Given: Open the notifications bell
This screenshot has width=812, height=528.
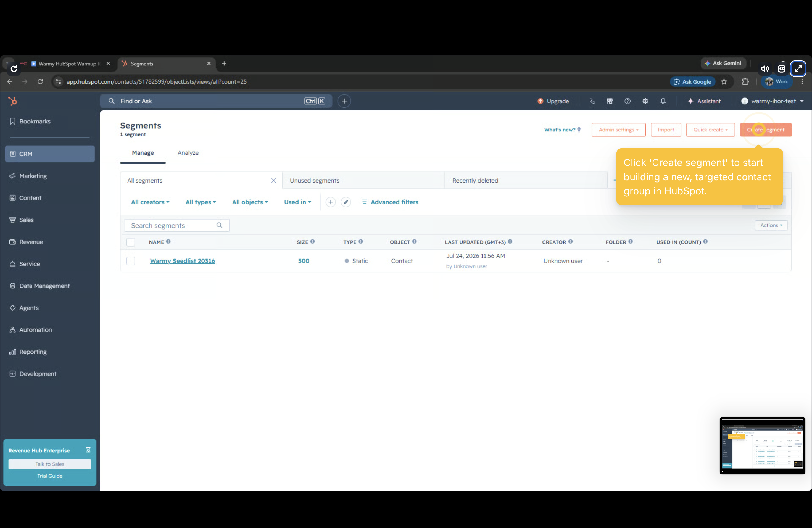Looking at the screenshot, I should tap(663, 101).
